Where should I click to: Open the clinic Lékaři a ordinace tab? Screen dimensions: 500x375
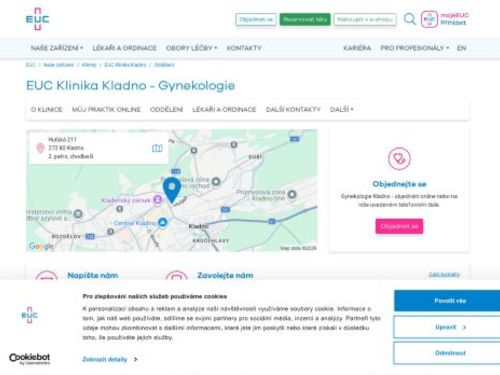224,109
